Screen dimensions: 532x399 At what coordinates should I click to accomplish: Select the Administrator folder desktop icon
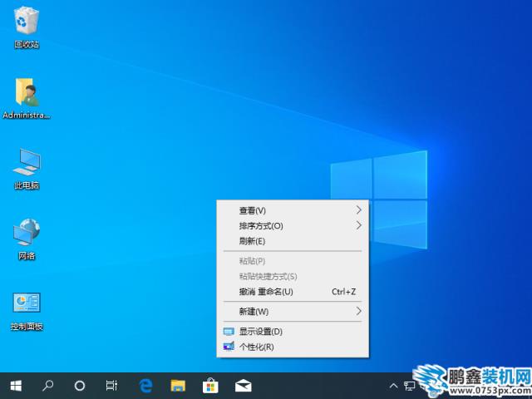tap(27, 92)
